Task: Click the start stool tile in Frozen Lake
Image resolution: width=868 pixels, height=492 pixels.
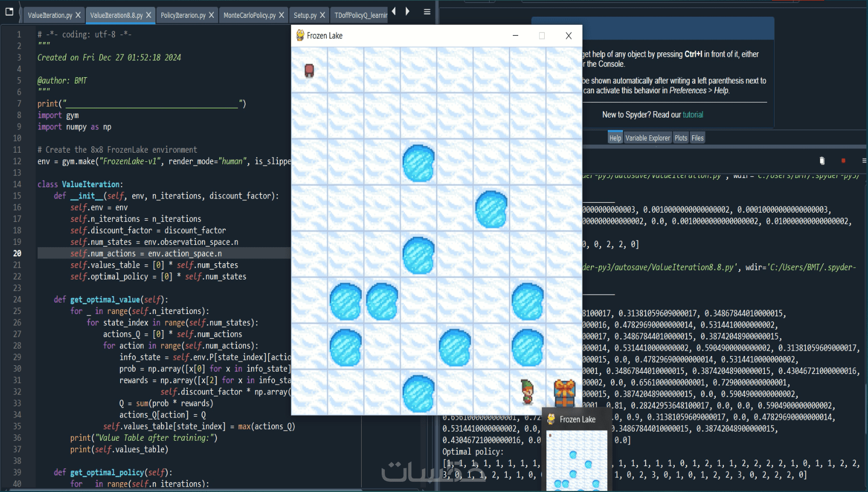Action: tap(309, 71)
